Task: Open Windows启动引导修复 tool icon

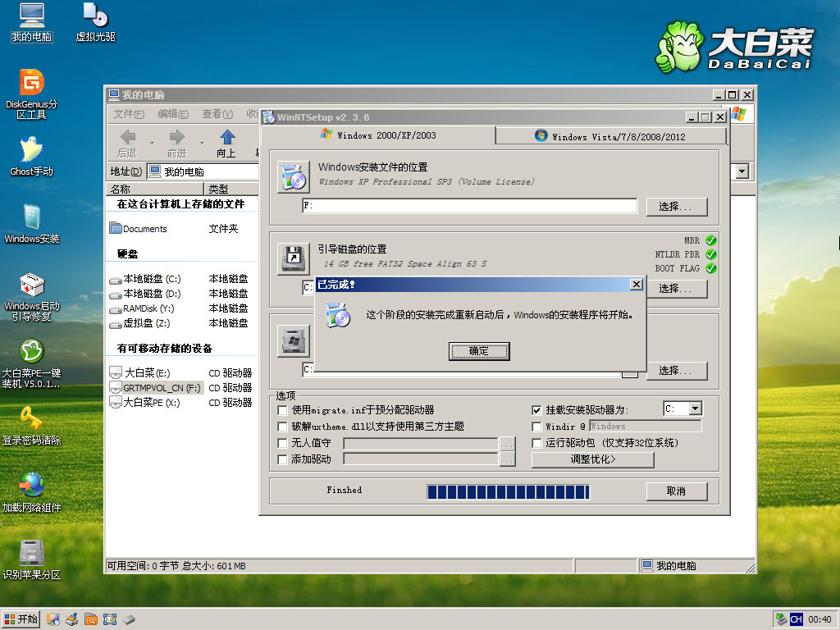Action: click(31, 286)
